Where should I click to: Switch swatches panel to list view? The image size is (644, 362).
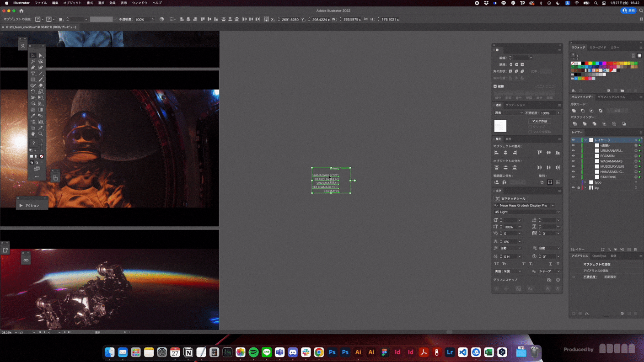(x=633, y=56)
